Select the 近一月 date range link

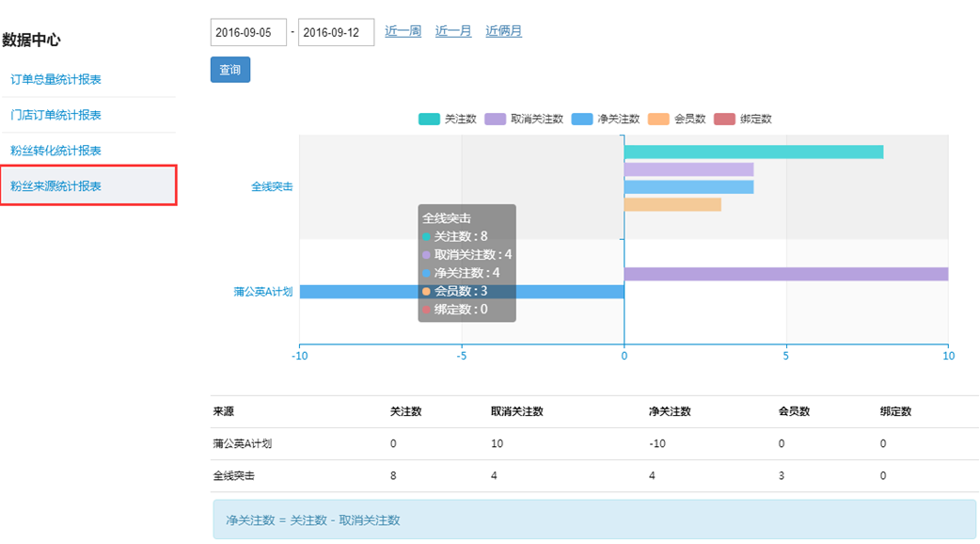point(453,31)
